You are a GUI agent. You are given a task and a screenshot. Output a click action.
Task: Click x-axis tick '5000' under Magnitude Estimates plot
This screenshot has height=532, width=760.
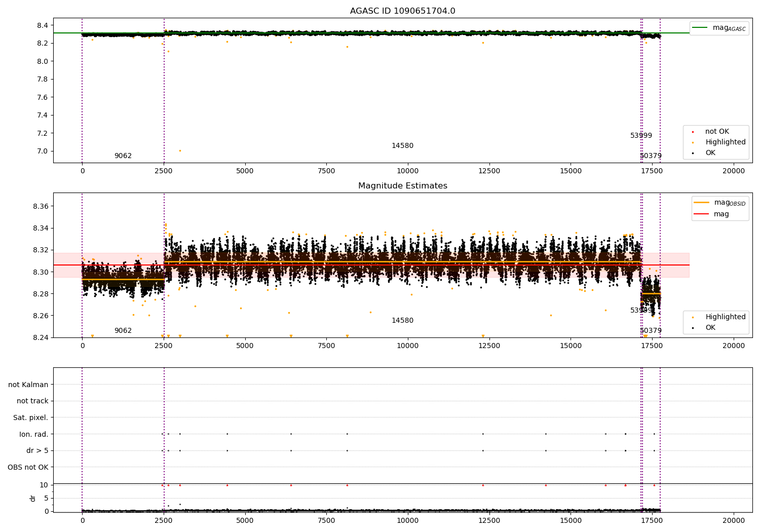click(x=245, y=346)
